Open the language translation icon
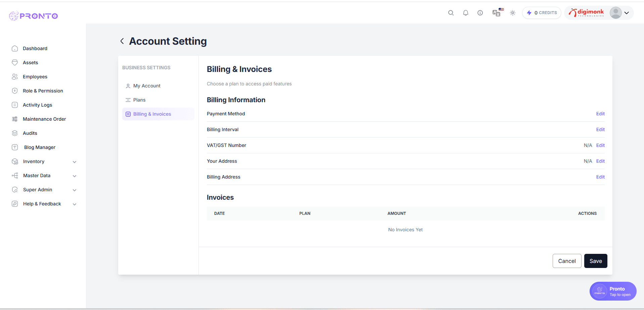Viewport: 644px width, 310px height. click(496, 13)
